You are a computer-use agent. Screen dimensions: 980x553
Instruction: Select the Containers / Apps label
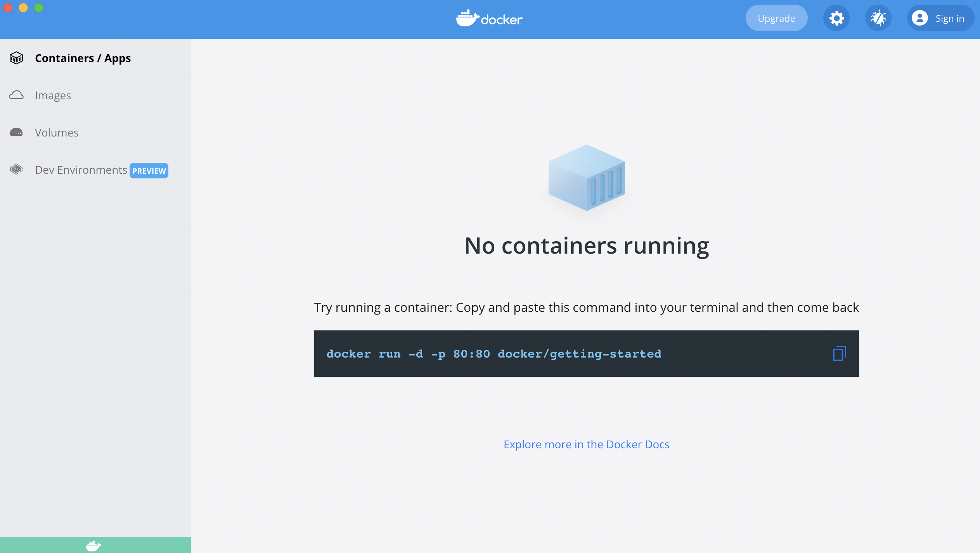(x=83, y=58)
